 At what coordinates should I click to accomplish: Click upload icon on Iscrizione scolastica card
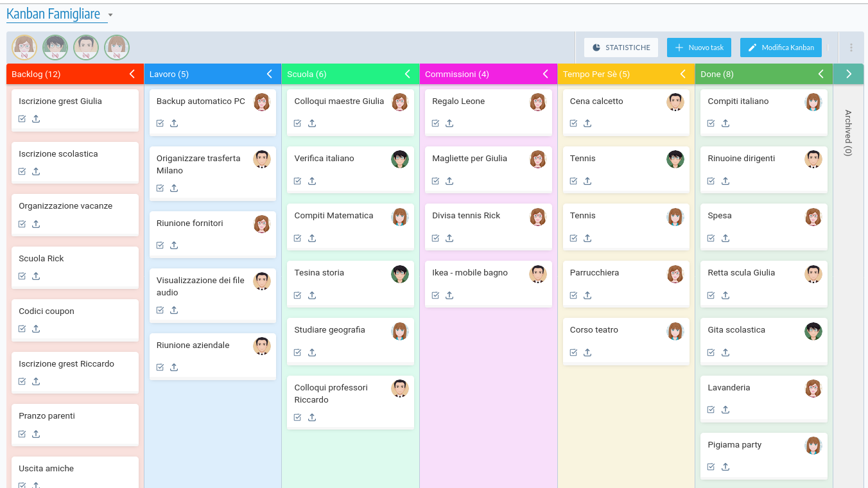tap(36, 171)
